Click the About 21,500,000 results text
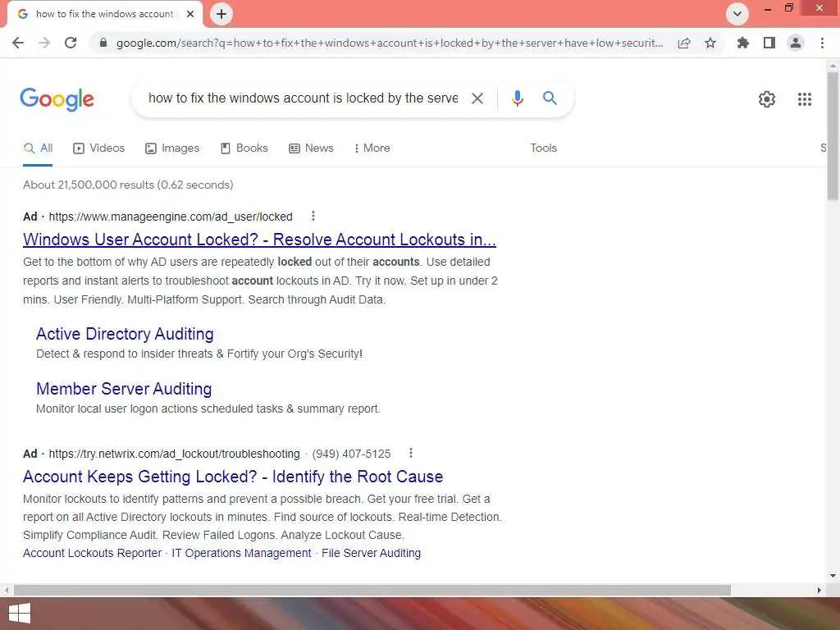Screen dimensions: 840x630 [128, 185]
